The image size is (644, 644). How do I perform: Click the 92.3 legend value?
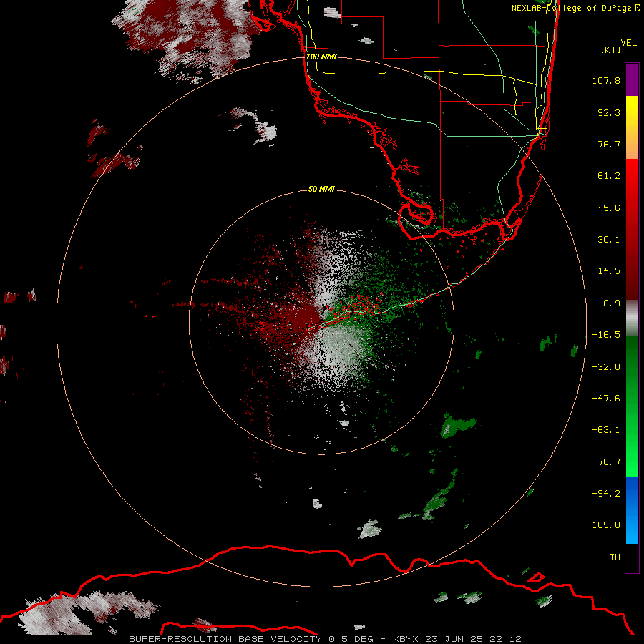609,112
